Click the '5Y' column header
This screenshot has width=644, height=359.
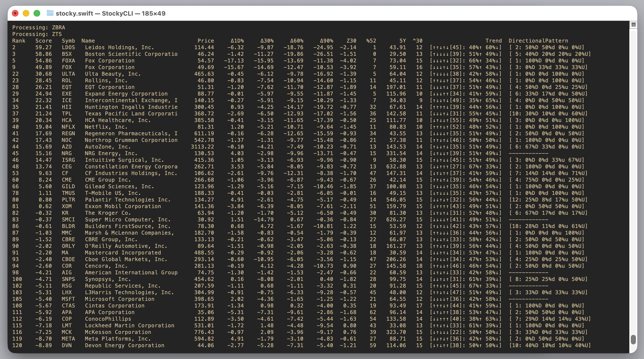tap(402, 41)
